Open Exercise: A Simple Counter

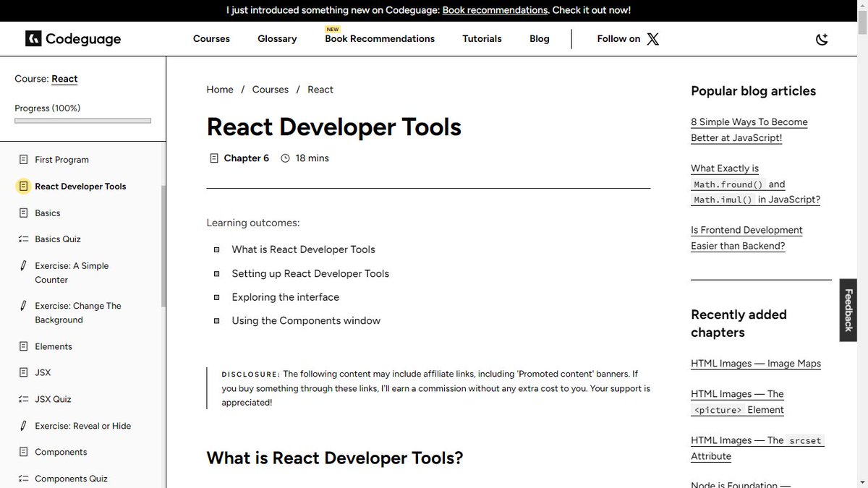(x=72, y=273)
